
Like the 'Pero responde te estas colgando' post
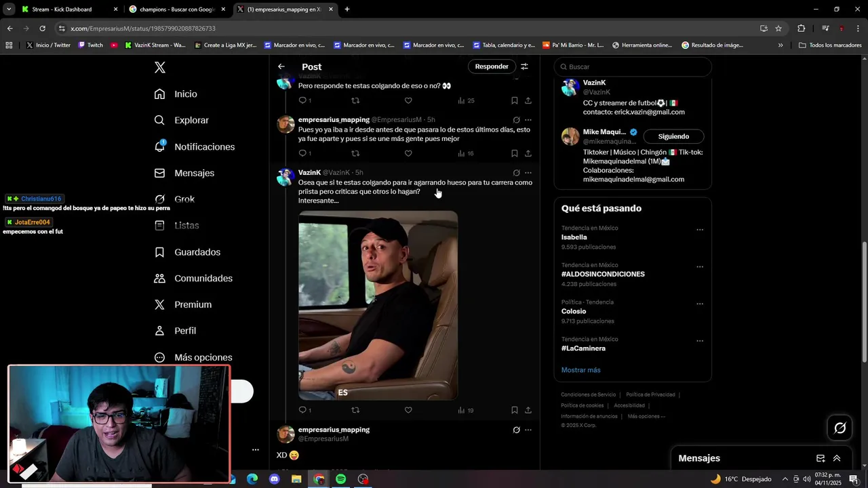point(408,100)
